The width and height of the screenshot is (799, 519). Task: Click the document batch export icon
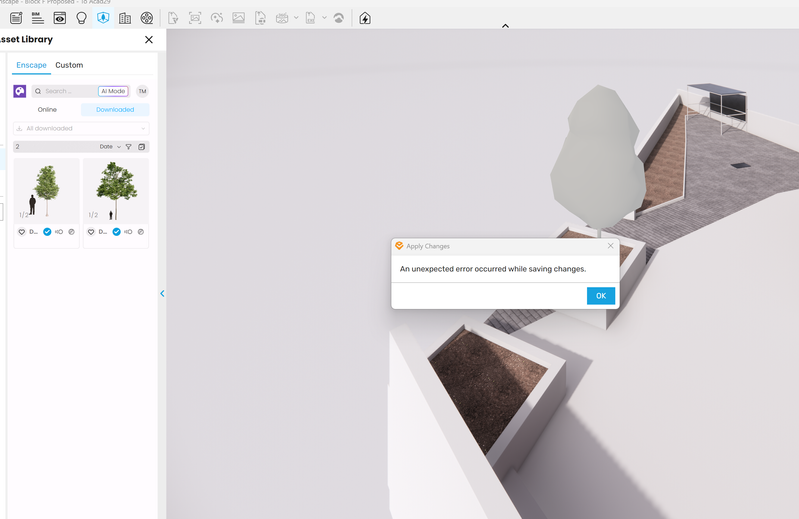point(260,18)
